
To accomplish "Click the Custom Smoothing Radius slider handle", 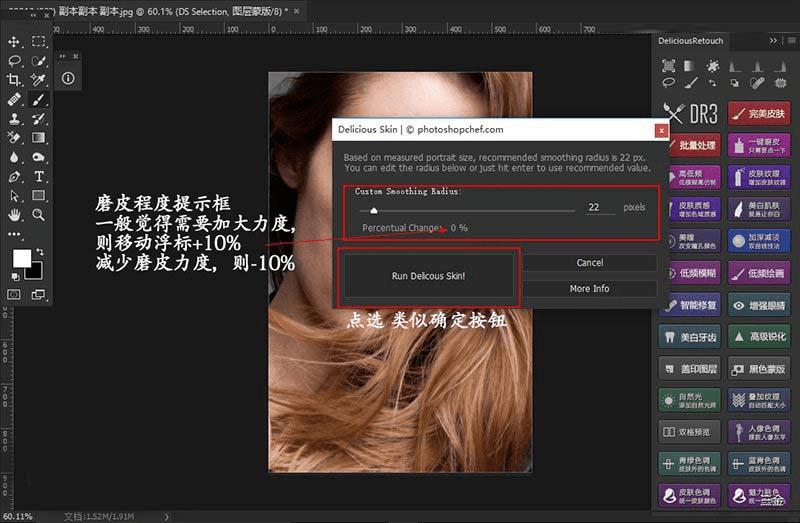I will [374, 210].
